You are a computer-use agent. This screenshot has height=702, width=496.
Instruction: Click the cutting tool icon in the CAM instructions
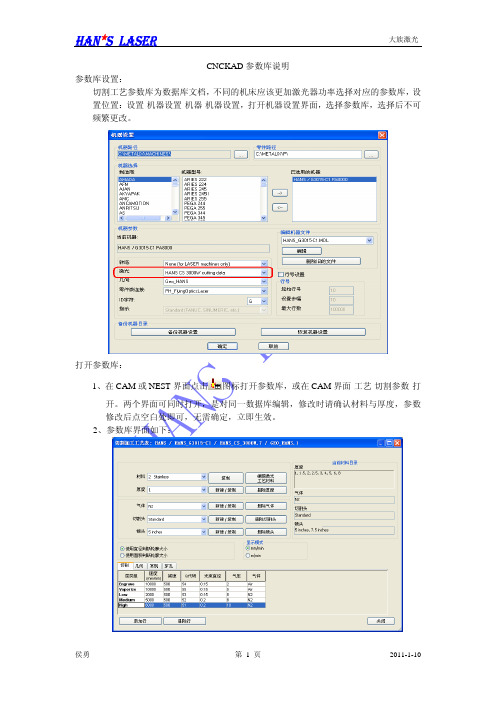pyautogui.click(x=215, y=385)
